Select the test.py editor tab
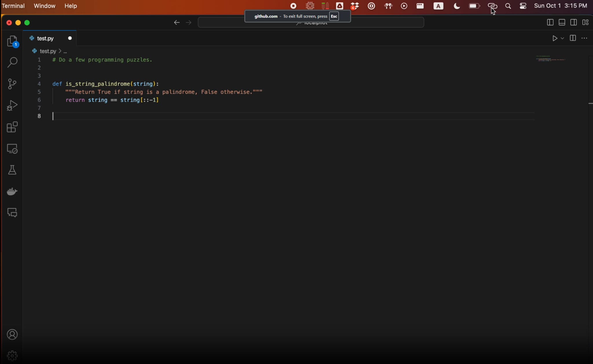Image resolution: width=593 pixels, height=364 pixels. pyautogui.click(x=45, y=38)
